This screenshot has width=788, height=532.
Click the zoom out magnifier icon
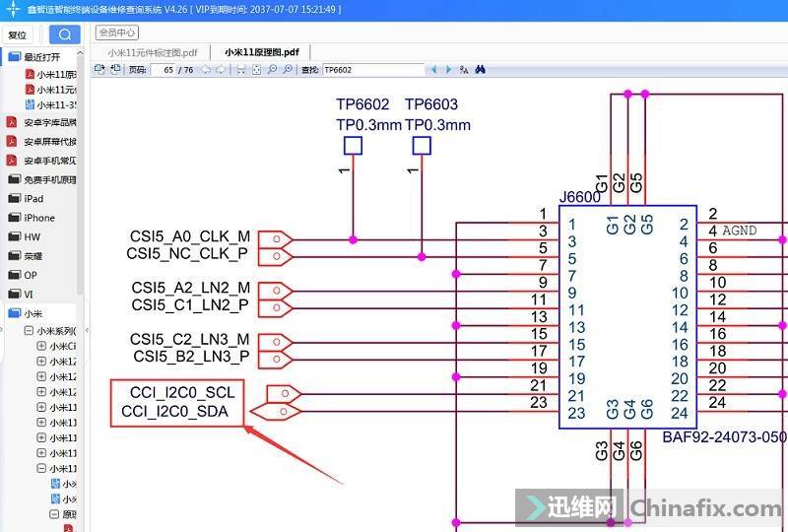coord(288,70)
